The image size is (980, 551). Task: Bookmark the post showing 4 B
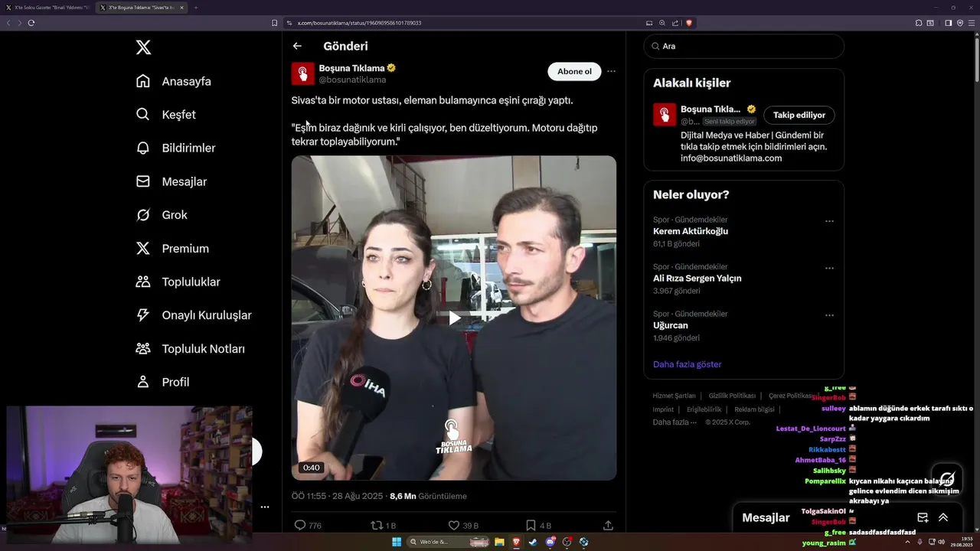pos(531,525)
